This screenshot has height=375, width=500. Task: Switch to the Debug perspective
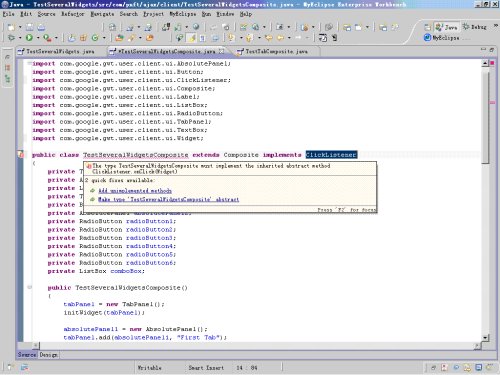[475, 27]
